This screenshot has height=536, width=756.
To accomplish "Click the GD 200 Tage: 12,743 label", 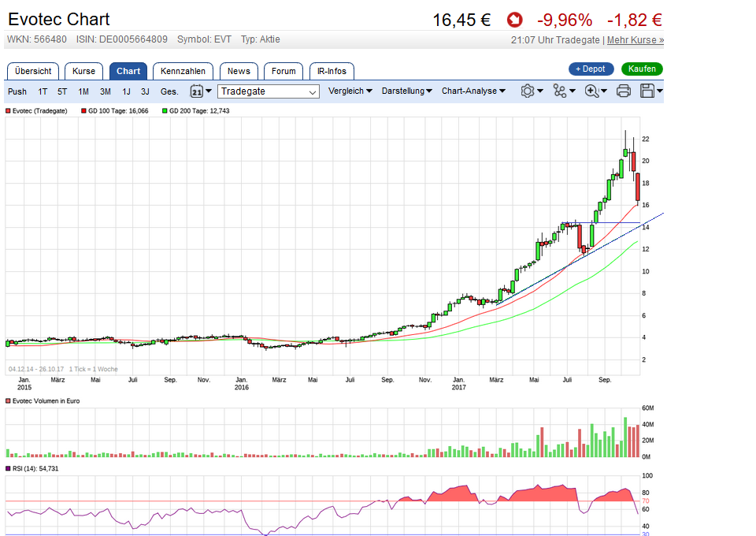I will click(x=199, y=111).
